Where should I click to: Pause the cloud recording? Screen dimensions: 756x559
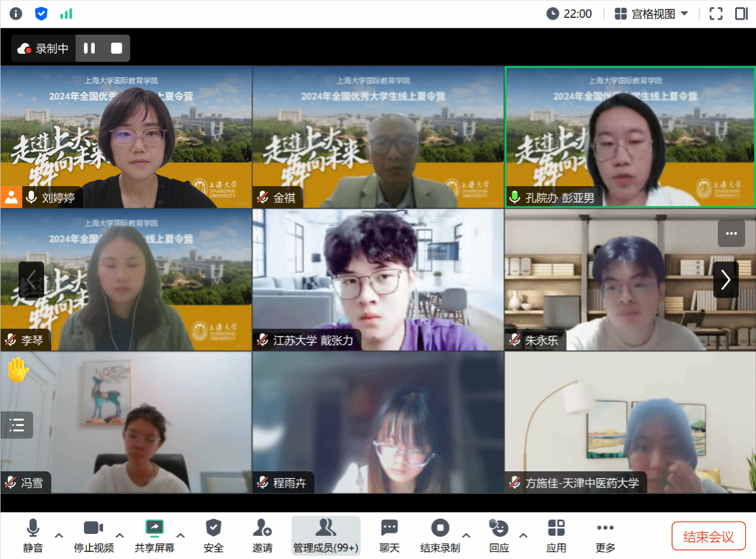(x=89, y=48)
